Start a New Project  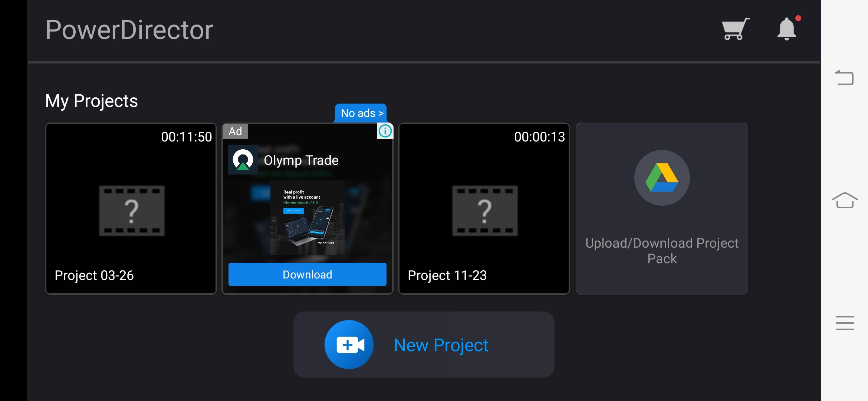(x=424, y=345)
